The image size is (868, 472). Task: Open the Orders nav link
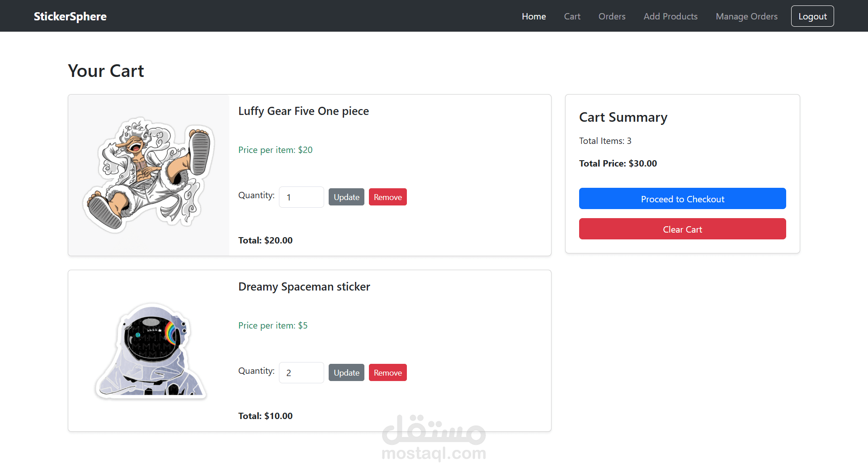tap(612, 16)
